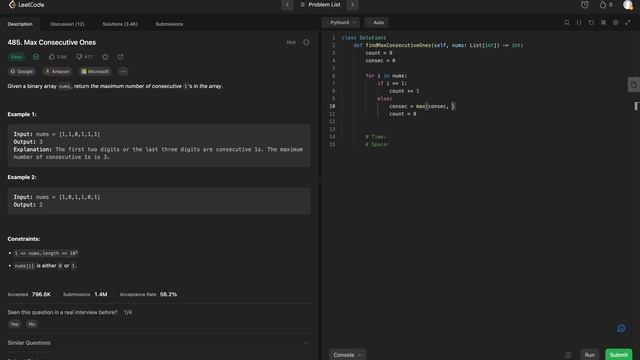
Task: Select the Microsoft company tag
Action: pos(95,71)
